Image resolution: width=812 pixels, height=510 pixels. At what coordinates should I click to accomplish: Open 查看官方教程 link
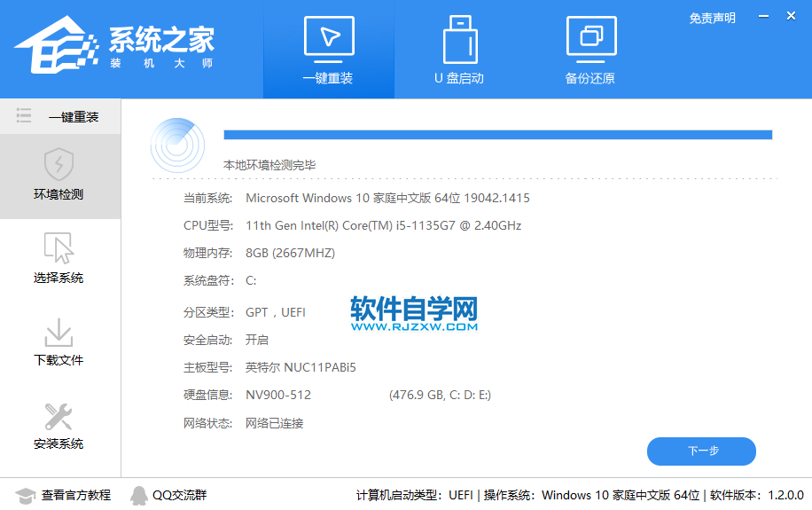(x=76, y=496)
